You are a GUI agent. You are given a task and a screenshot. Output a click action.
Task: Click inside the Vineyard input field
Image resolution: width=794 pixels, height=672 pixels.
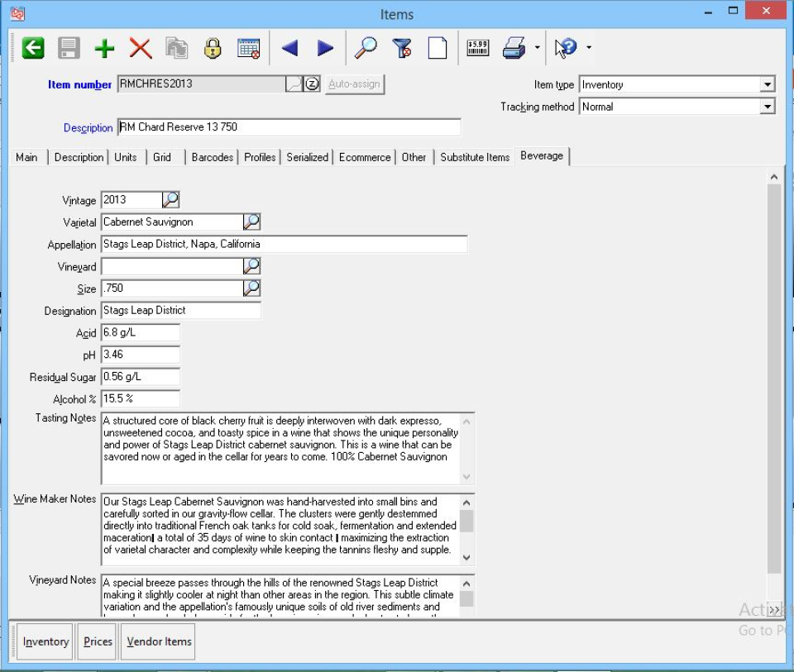click(165, 266)
